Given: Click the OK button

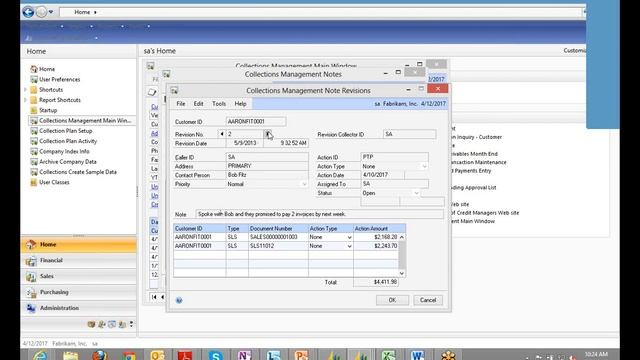Looking at the screenshot, I should [392, 300].
